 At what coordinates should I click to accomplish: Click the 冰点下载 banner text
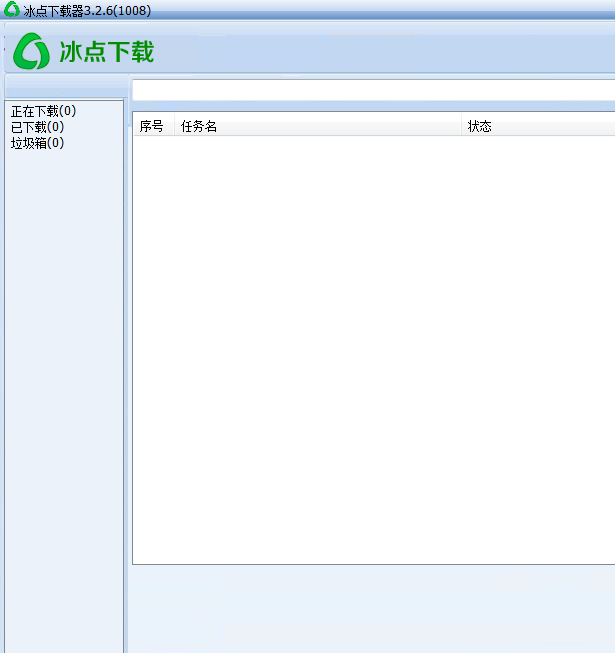click(107, 52)
